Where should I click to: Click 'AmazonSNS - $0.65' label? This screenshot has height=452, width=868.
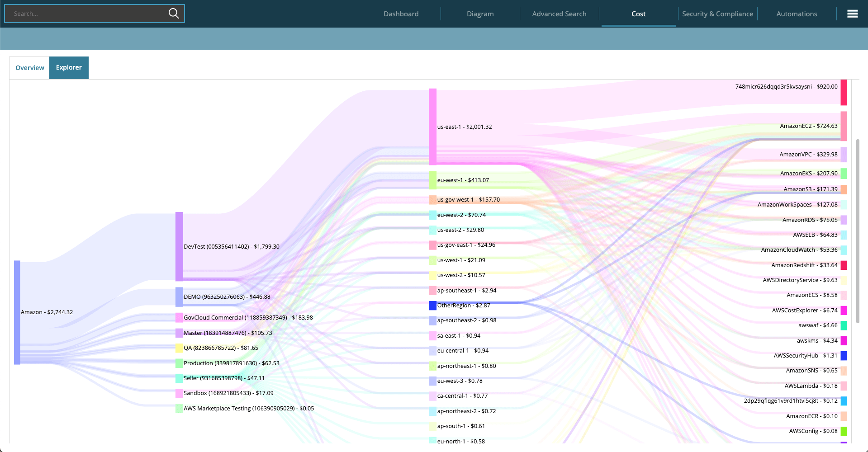click(811, 371)
